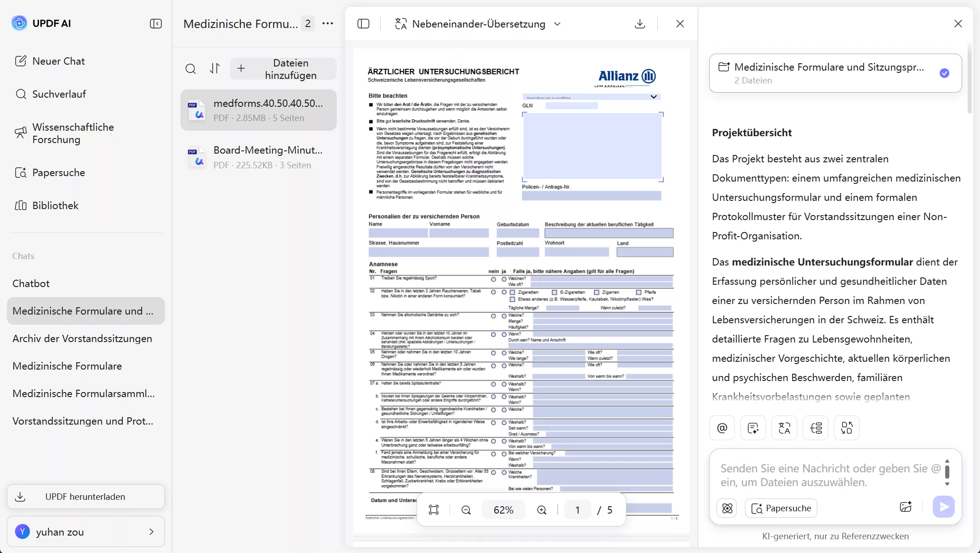Screen dimensions: 980x553
Task: Open the translate (文A) icon near the chat input
Action: (784, 427)
